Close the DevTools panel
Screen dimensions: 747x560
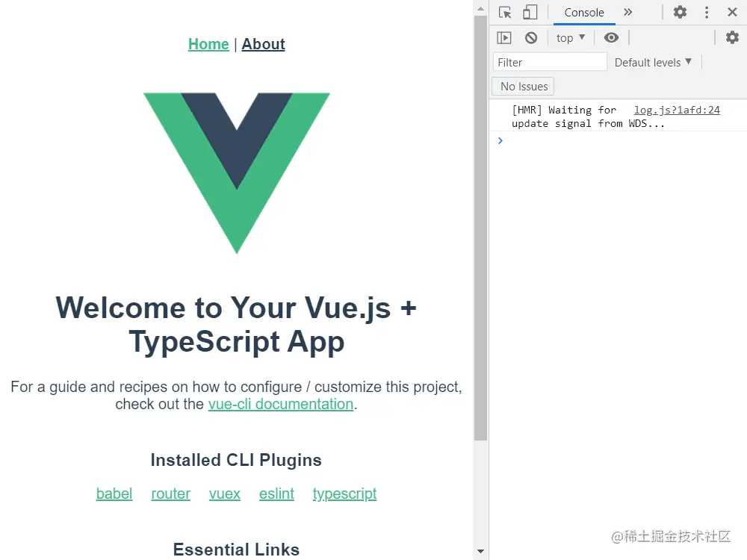[733, 13]
